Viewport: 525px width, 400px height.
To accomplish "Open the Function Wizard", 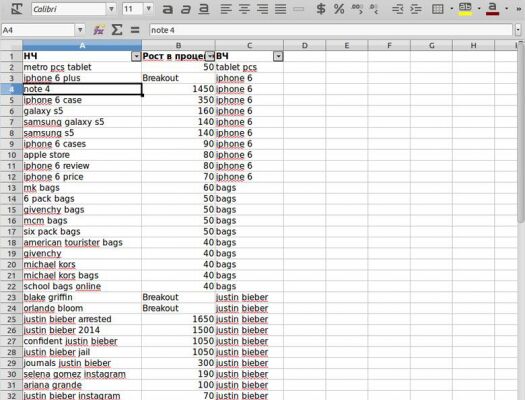I will coord(98,30).
